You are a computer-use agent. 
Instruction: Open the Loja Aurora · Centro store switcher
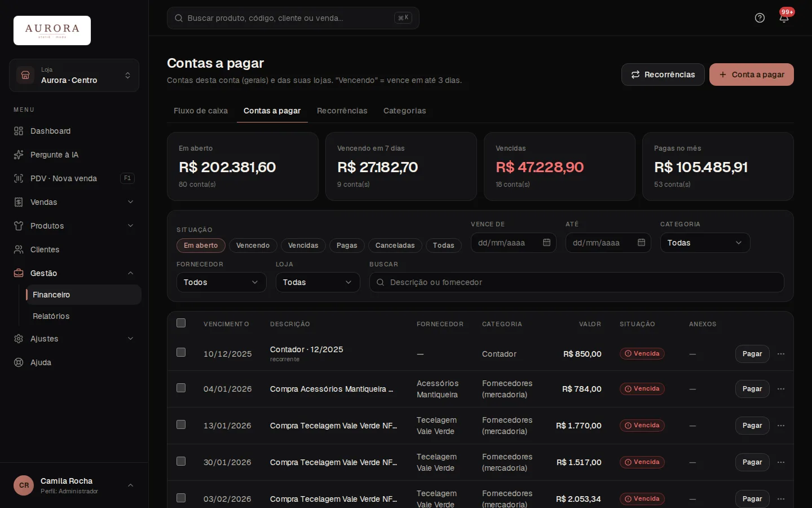click(74, 75)
